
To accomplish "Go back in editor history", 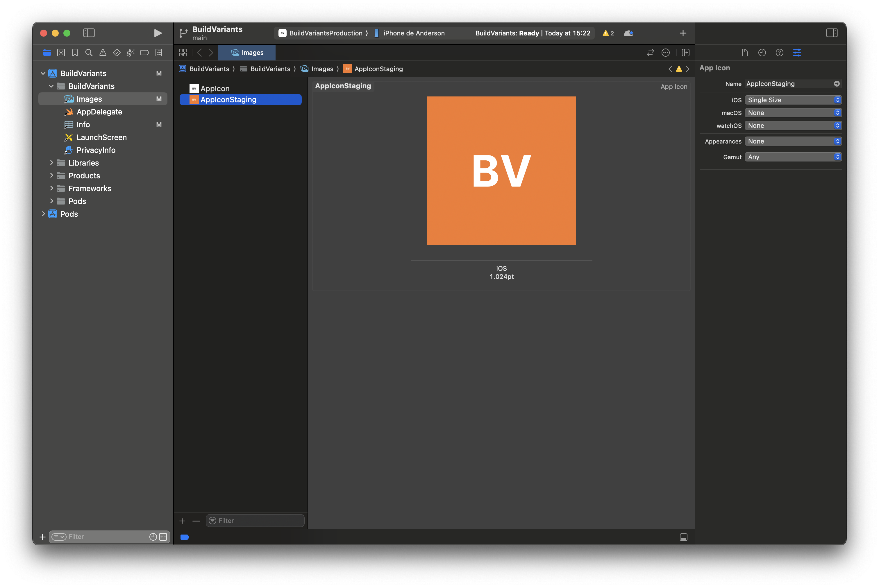I will click(200, 53).
